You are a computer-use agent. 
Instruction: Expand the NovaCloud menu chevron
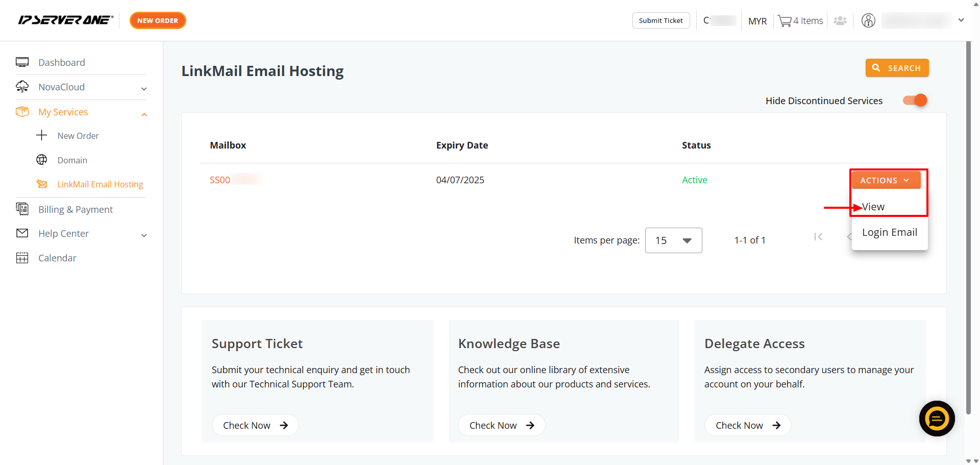[x=144, y=89]
